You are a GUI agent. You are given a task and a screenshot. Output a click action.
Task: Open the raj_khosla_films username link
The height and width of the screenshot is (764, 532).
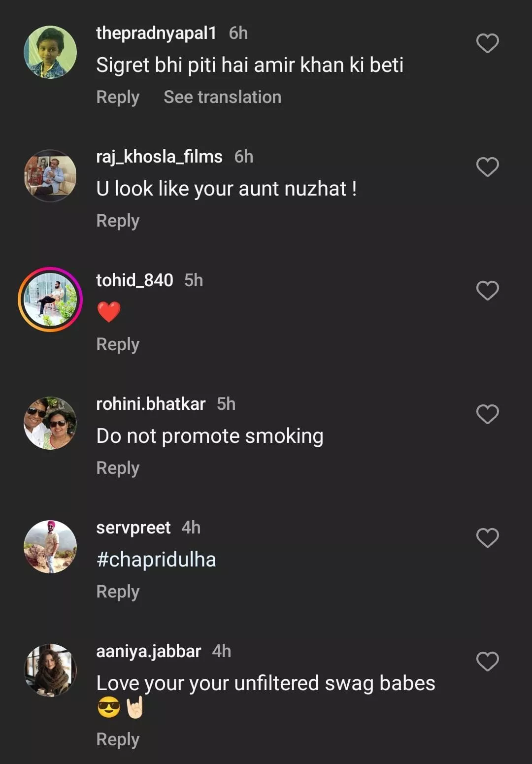pos(159,157)
